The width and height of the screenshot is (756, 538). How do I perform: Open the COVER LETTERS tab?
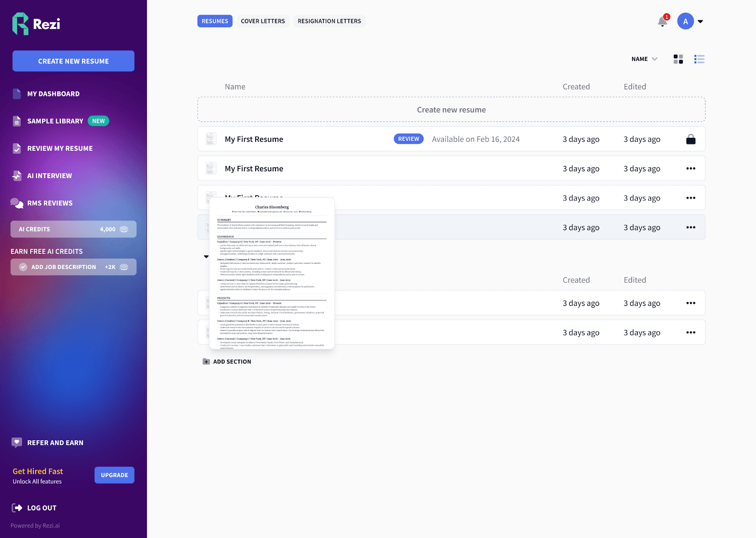[263, 21]
